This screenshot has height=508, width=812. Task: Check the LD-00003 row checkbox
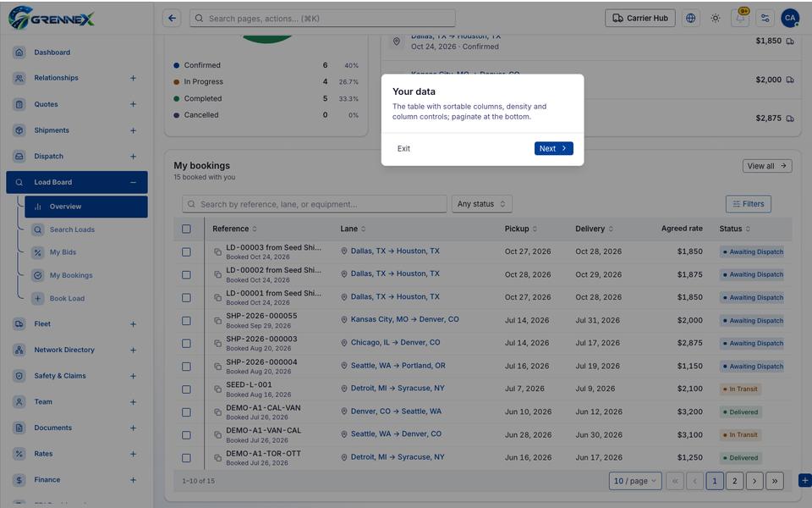coord(186,252)
